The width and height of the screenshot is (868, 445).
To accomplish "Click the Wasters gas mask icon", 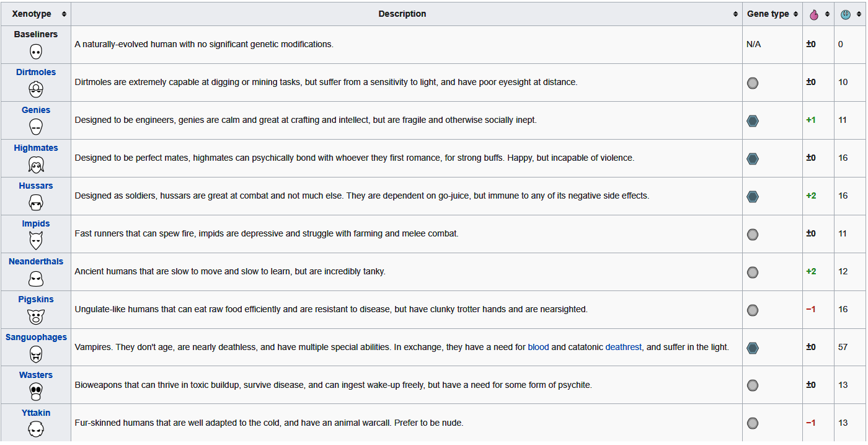I will (36, 392).
